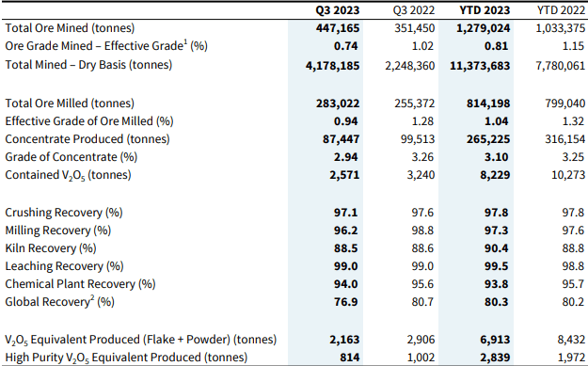Select Effective Grade of Ore Milled value 1.28
The image size is (588, 366).
(422, 121)
